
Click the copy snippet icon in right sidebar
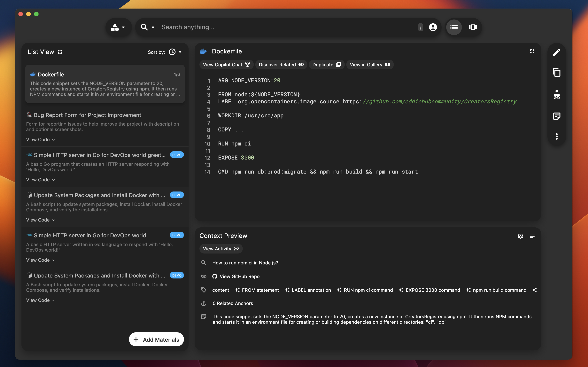click(x=556, y=72)
